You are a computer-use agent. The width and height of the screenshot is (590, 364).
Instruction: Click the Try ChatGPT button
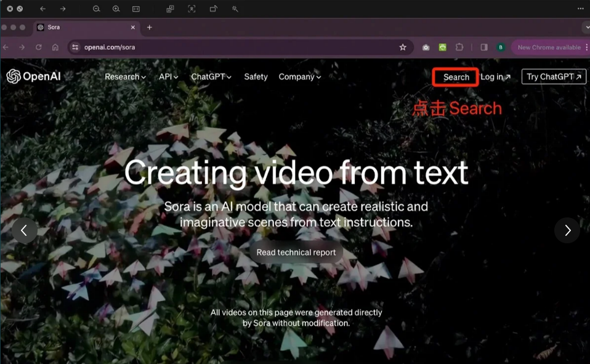[x=554, y=77]
